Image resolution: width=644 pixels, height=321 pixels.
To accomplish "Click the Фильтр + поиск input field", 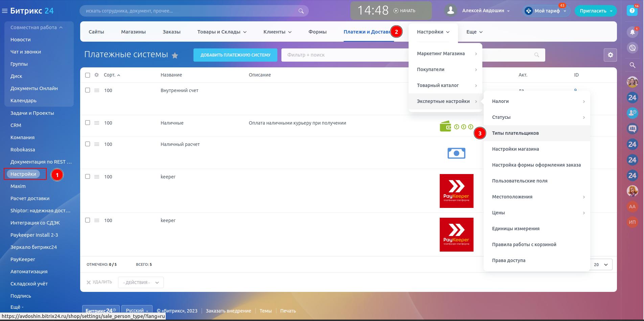I will pyautogui.click(x=345, y=55).
